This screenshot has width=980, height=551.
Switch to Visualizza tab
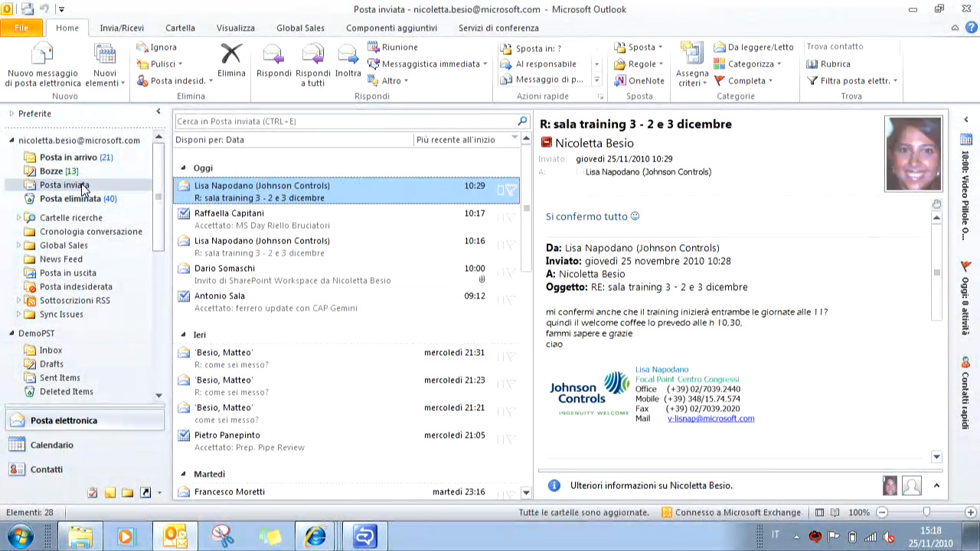(x=236, y=28)
